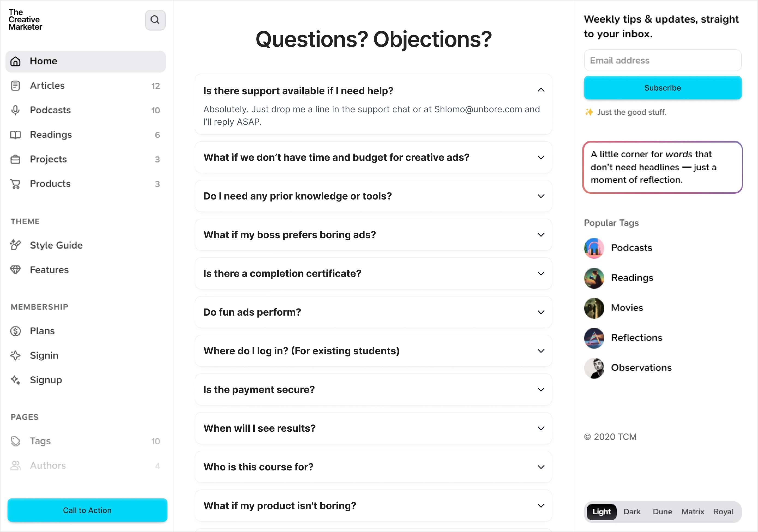Click the Subscribe button
The width and height of the screenshot is (758, 532).
(x=662, y=88)
